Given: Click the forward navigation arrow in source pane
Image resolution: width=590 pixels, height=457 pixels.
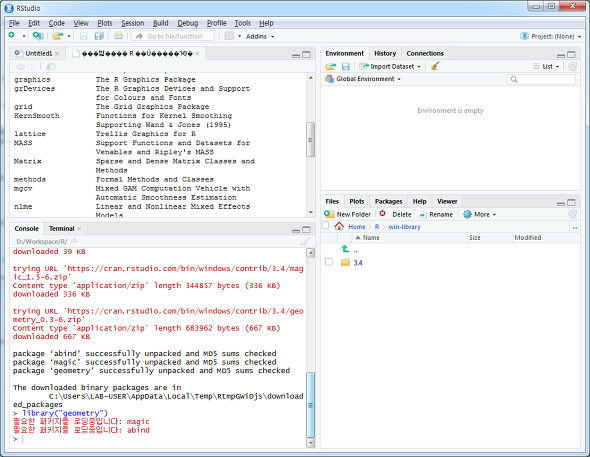Looking at the screenshot, I should click(x=32, y=67).
